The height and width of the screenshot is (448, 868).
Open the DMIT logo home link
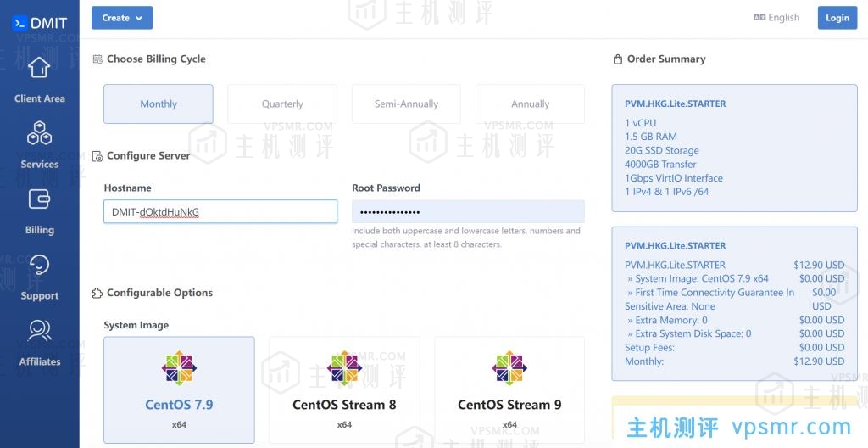click(x=39, y=23)
